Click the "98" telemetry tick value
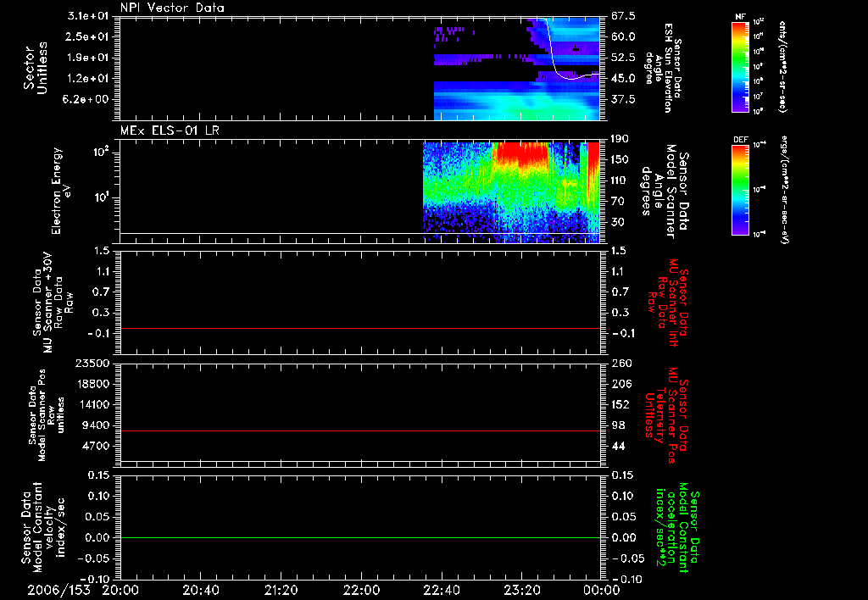868x600 pixels. click(x=618, y=425)
